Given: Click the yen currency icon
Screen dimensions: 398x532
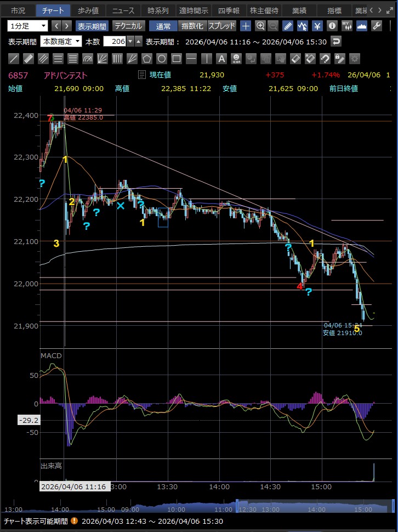Looking at the screenshot, I should 317,26.
